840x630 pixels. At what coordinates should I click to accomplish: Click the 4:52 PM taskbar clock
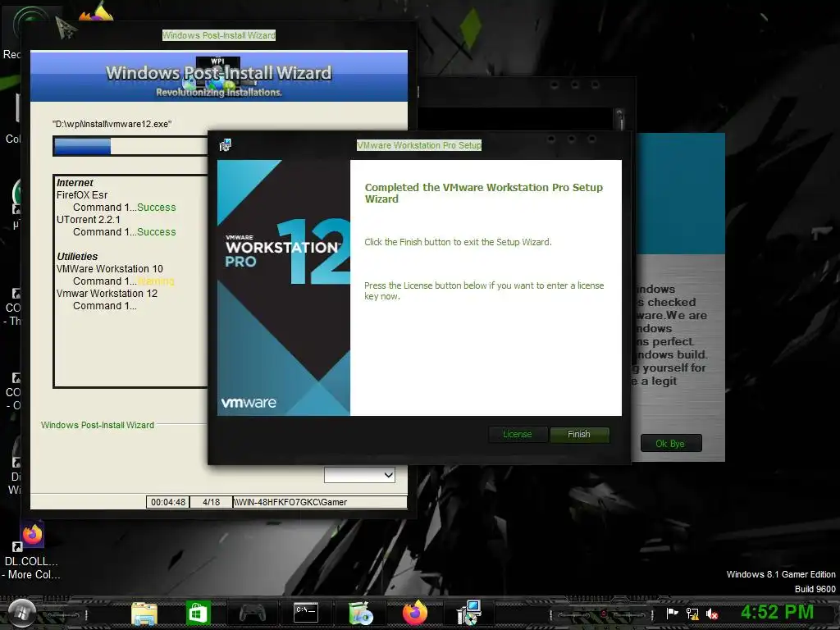tap(777, 612)
